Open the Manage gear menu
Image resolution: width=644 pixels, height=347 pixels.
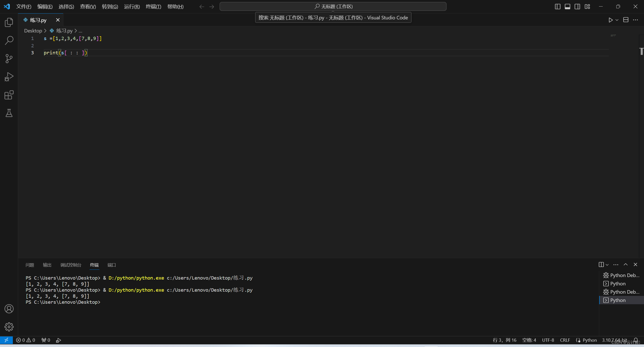point(9,327)
